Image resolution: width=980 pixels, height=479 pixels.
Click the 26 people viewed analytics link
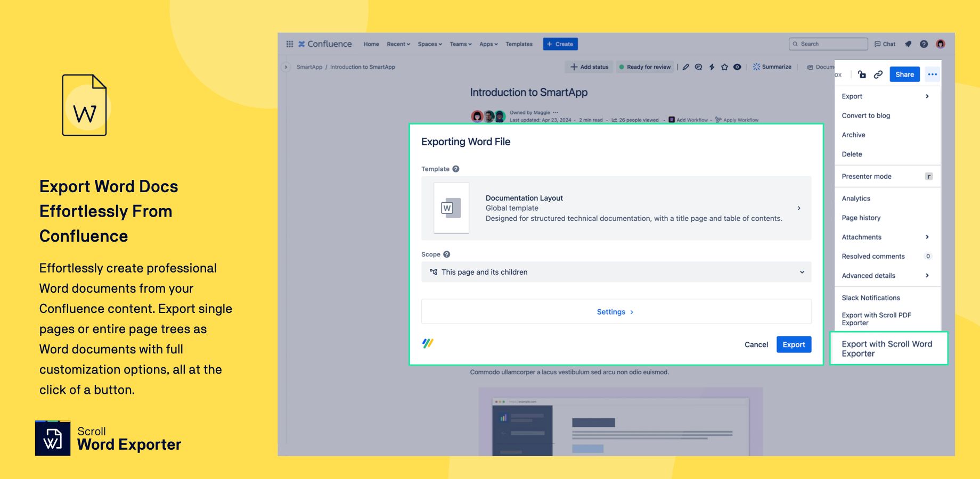click(635, 120)
